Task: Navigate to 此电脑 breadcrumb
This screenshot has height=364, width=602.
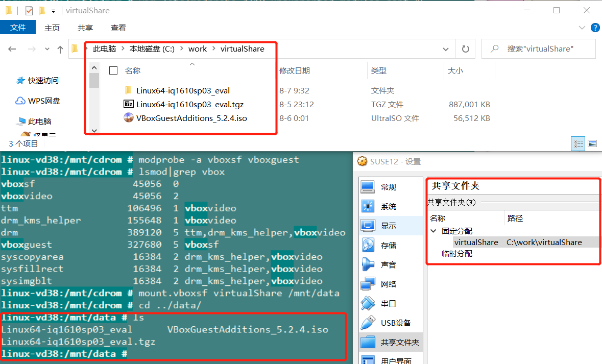Action: pyautogui.click(x=105, y=49)
